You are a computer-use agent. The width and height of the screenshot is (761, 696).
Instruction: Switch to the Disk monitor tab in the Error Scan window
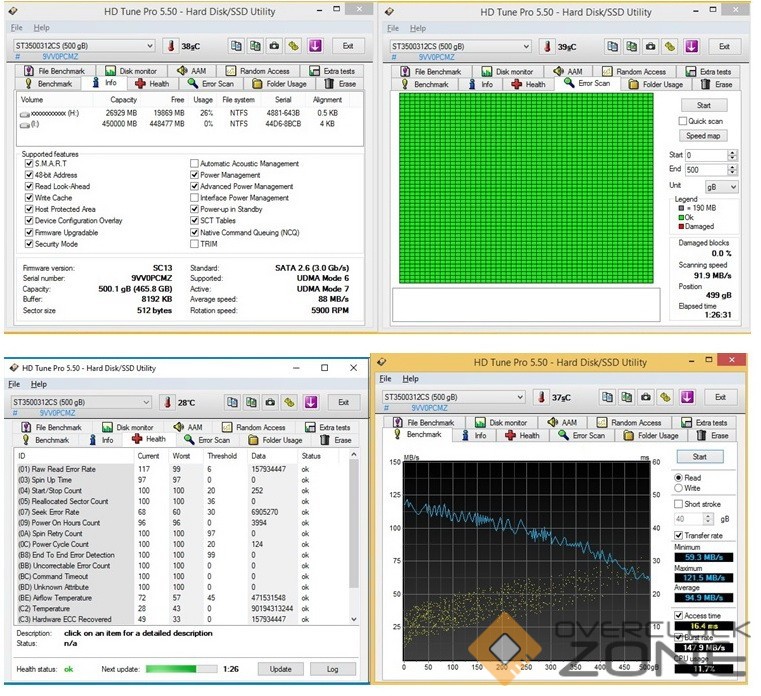[x=509, y=71]
